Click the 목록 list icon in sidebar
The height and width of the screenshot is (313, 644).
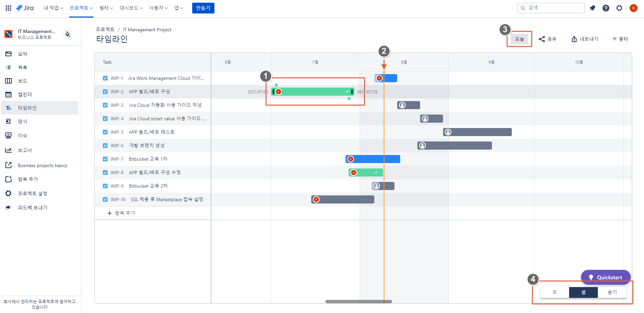(x=8, y=67)
